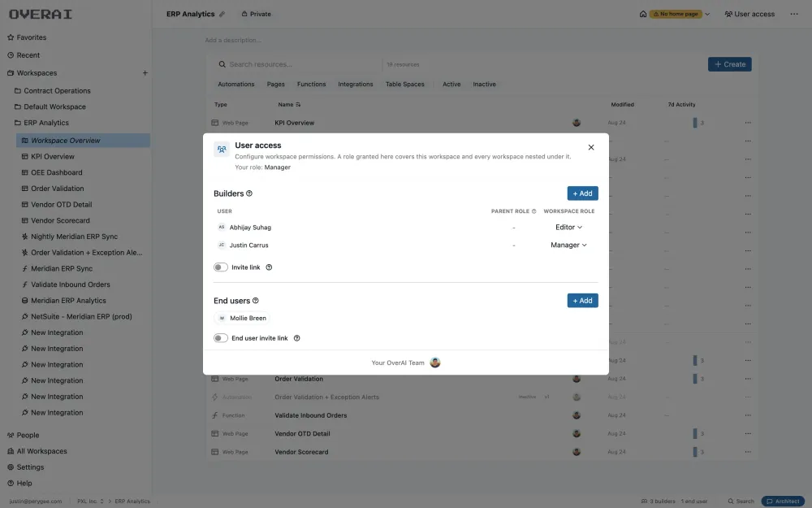Image resolution: width=812 pixels, height=508 pixels.
Task: Select Workspace Overview in sidebar
Action: pos(84,141)
